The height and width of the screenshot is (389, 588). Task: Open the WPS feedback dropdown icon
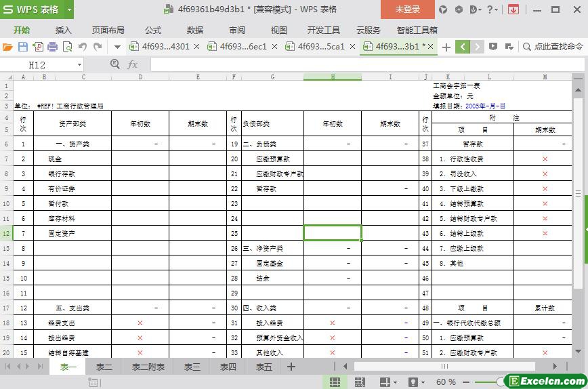(475, 9)
